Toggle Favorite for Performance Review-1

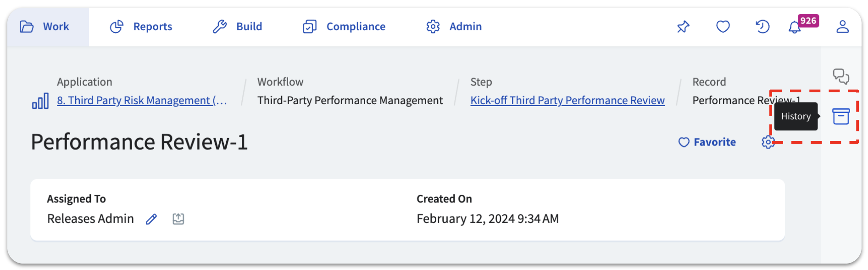point(707,142)
